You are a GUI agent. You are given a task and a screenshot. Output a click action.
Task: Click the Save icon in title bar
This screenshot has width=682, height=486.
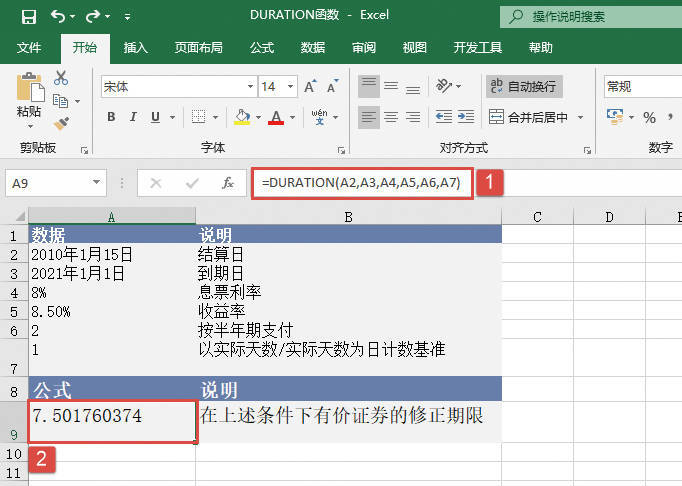[x=28, y=17]
